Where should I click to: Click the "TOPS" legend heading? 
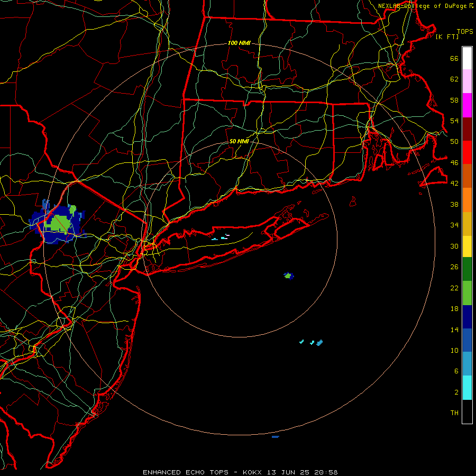(x=465, y=31)
